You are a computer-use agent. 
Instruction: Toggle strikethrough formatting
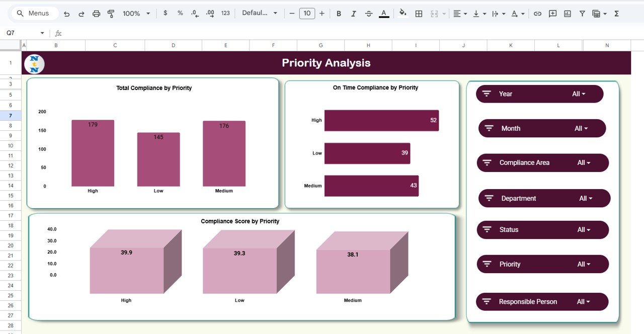pyautogui.click(x=369, y=14)
